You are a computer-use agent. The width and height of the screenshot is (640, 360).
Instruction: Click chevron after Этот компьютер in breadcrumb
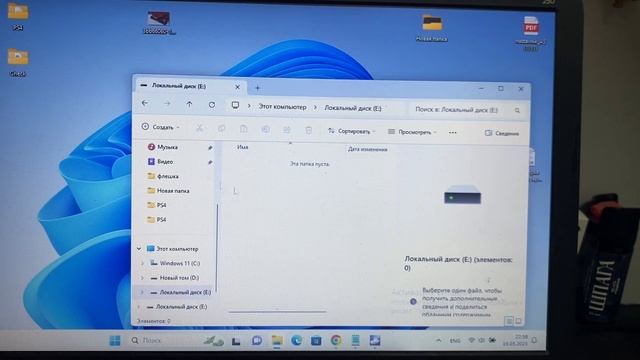pos(315,107)
